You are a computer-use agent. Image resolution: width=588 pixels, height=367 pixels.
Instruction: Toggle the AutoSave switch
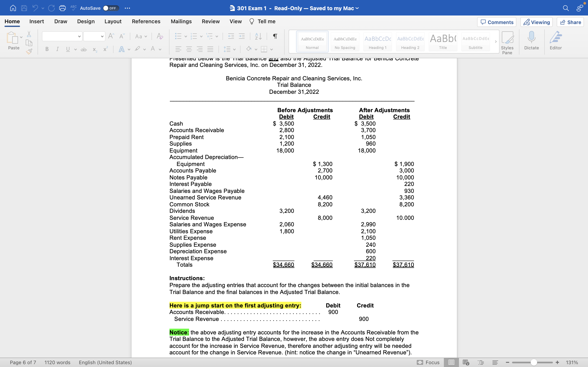click(111, 8)
